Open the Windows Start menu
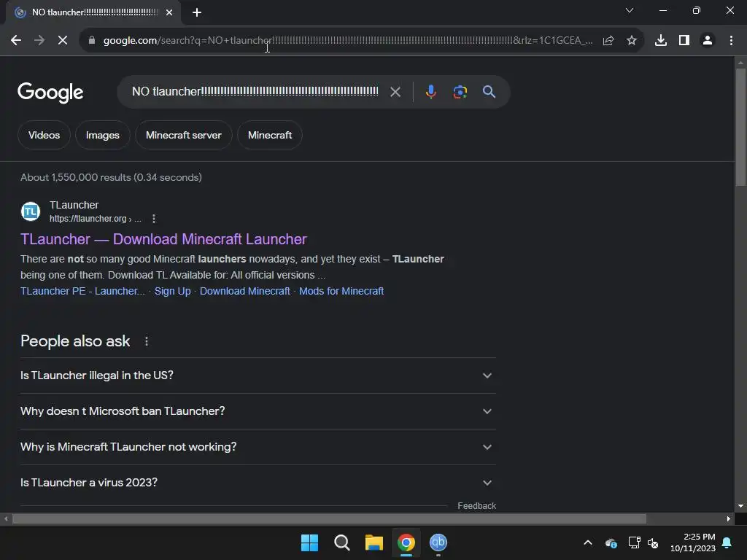This screenshot has height=560, width=747. tap(309, 542)
